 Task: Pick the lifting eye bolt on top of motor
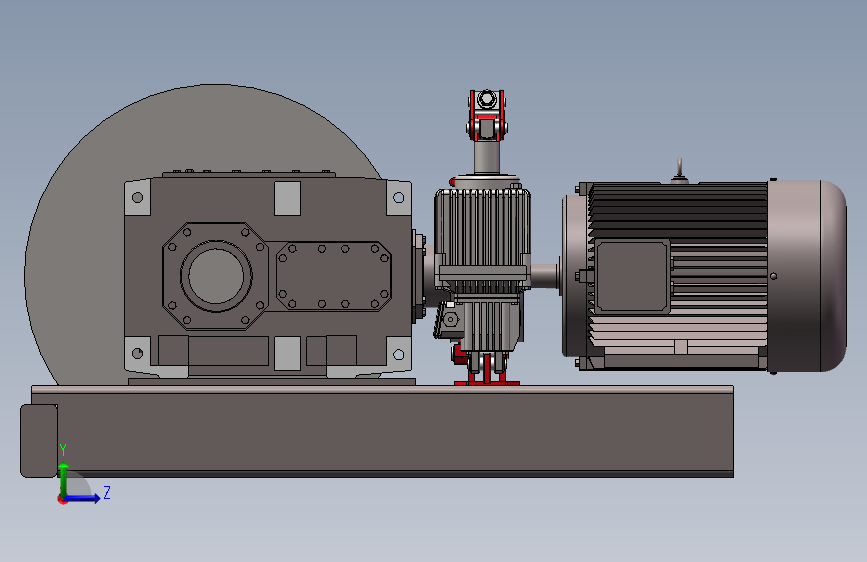coord(680,170)
